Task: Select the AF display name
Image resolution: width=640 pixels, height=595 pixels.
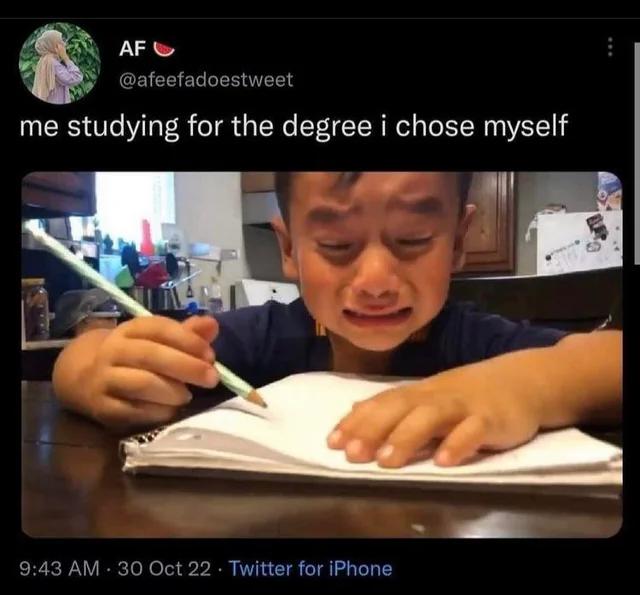Action: (133, 49)
